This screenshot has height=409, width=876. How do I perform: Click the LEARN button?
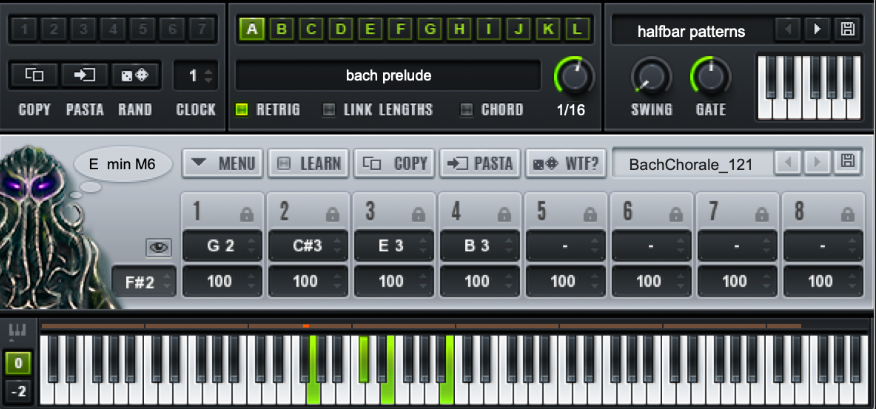(308, 163)
